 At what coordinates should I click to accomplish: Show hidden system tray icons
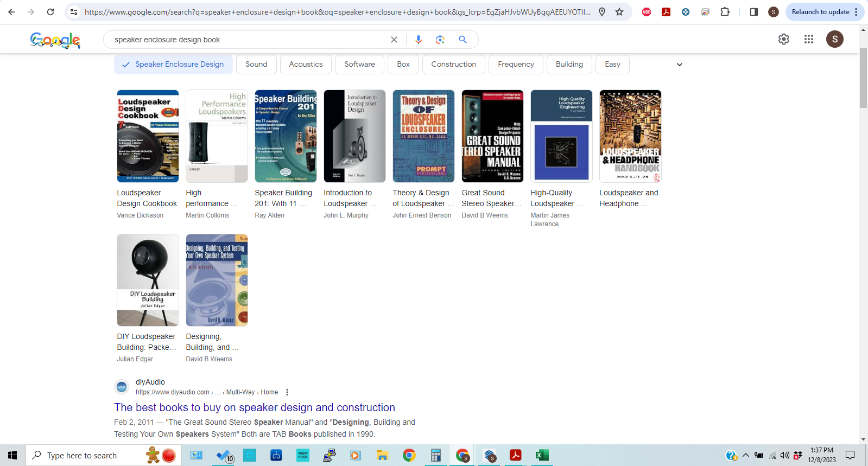coord(745,456)
